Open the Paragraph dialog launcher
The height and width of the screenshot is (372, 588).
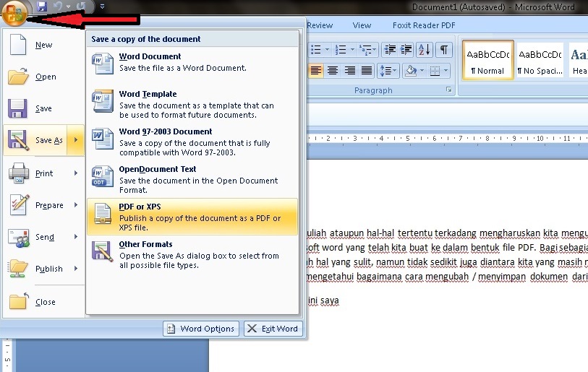pos(449,90)
